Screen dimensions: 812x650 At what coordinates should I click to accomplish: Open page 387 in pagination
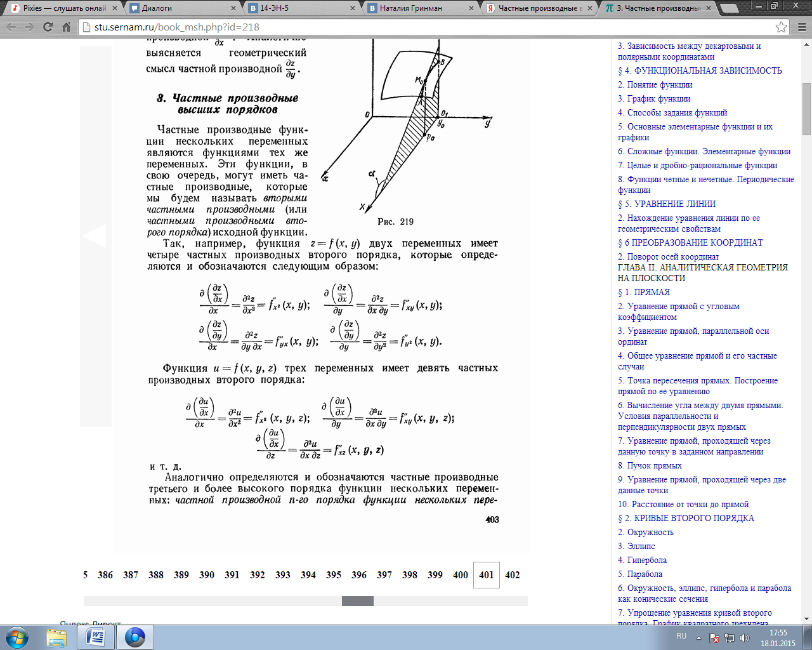click(131, 575)
